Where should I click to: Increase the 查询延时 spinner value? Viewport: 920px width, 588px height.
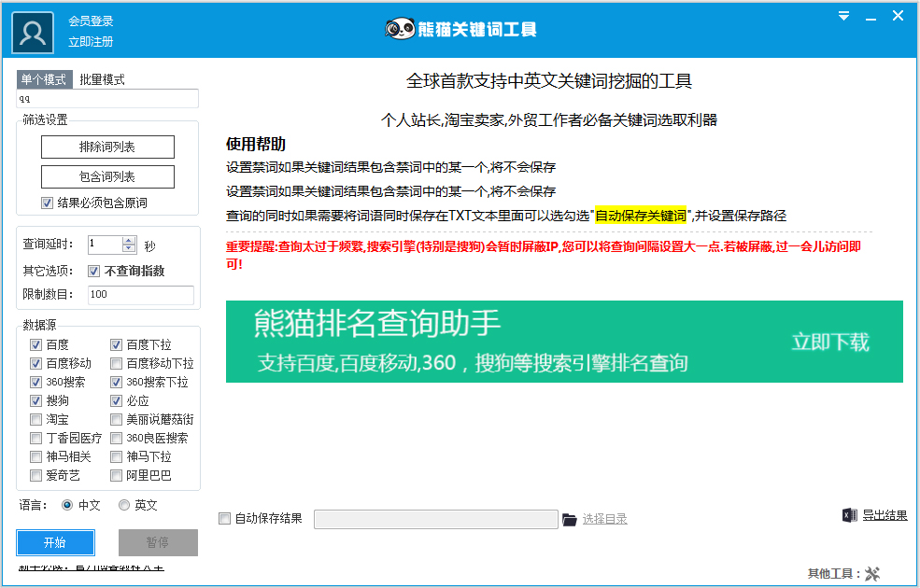click(x=129, y=240)
